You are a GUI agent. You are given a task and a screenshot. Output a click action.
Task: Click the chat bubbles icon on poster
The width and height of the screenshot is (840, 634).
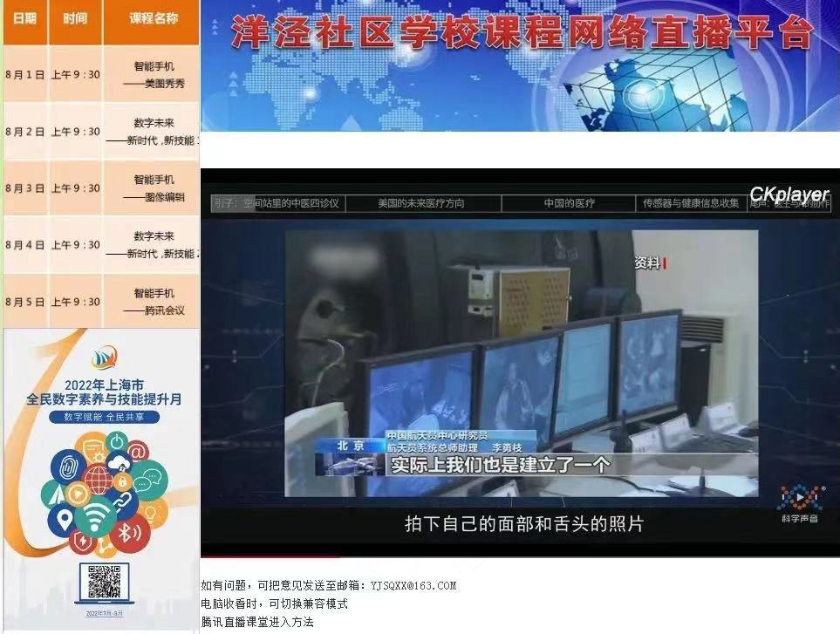coord(149,479)
